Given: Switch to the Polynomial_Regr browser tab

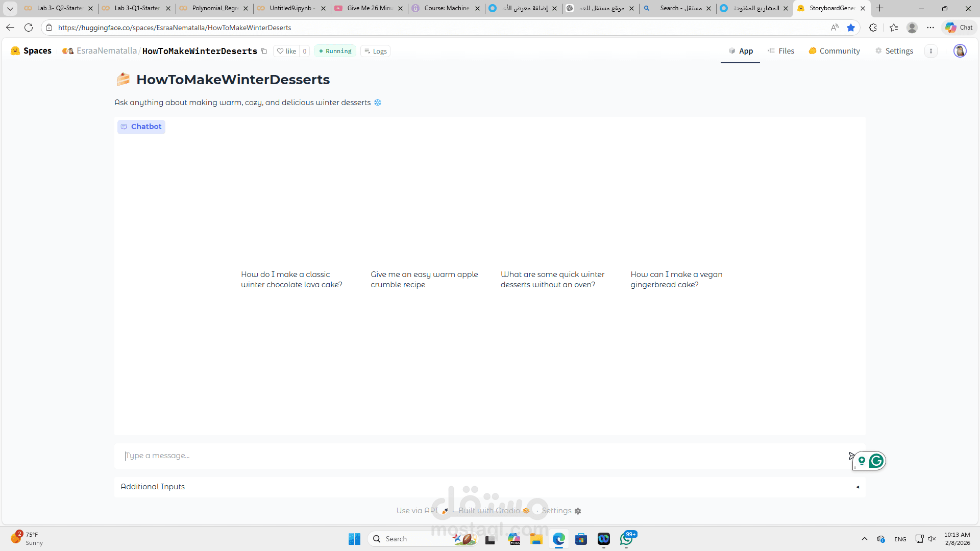Looking at the screenshot, I should point(214,8).
